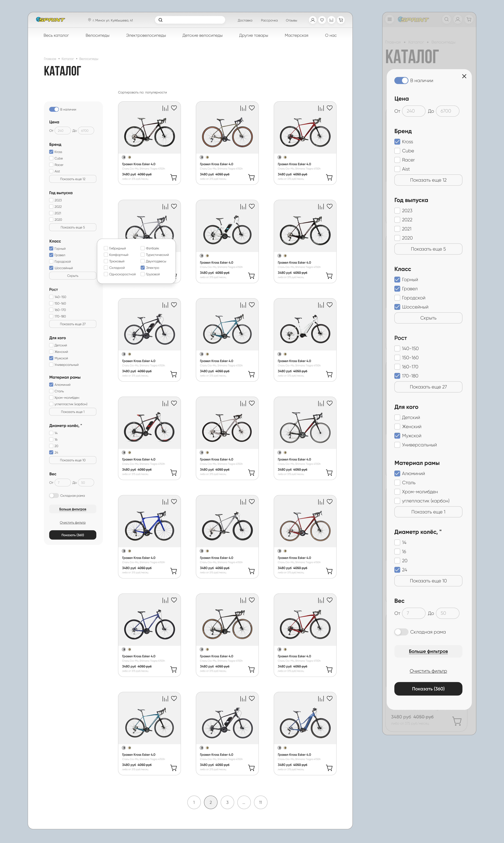Open the hamburger menu in mobile header
504x843 pixels.
(x=390, y=19)
